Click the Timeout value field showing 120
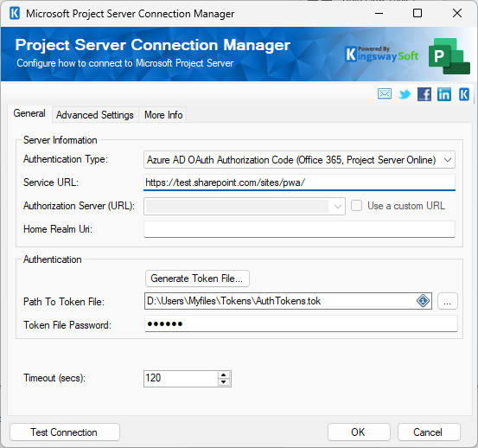Image resolution: width=478 pixels, height=448 pixels. pos(181,378)
